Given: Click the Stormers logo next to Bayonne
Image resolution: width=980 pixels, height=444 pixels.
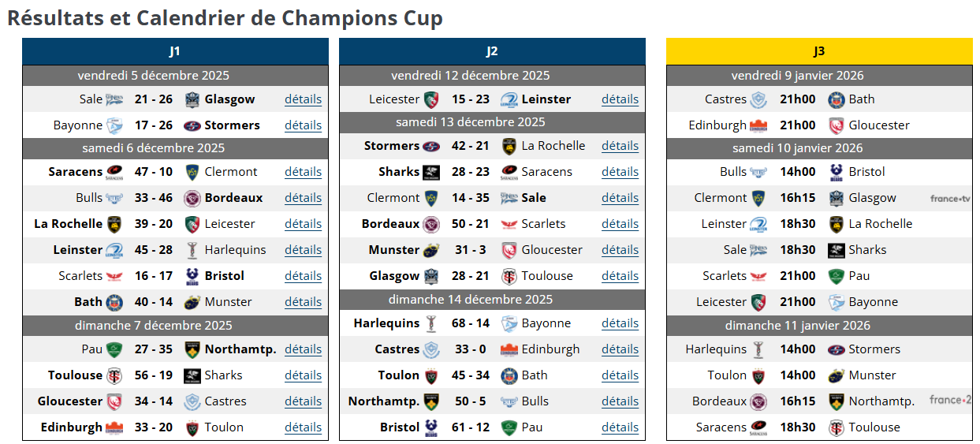Looking at the screenshot, I should pos(192,125).
